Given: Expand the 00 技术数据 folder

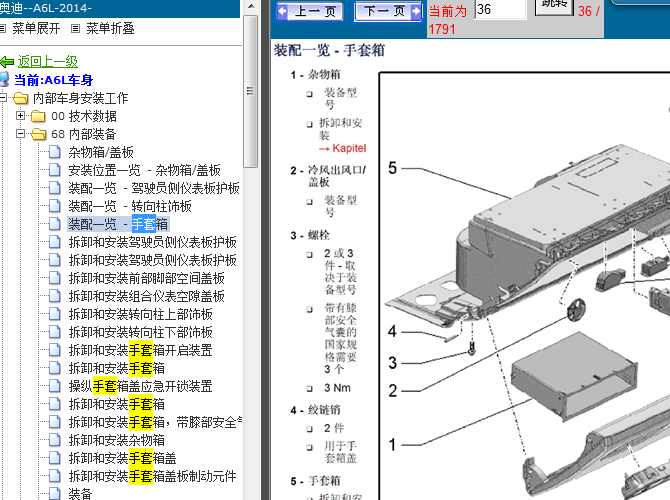Looking at the screenshot, I should [x=20, y=115].
